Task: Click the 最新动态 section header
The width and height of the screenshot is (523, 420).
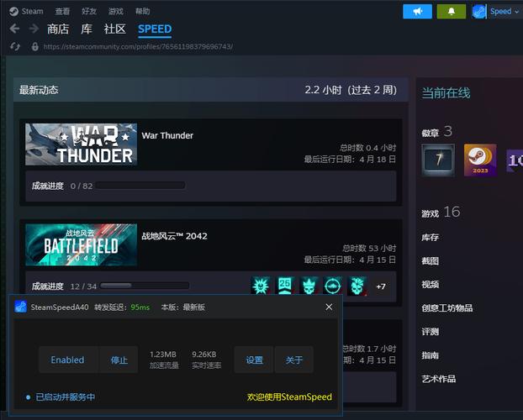Action: coord(39,90)
